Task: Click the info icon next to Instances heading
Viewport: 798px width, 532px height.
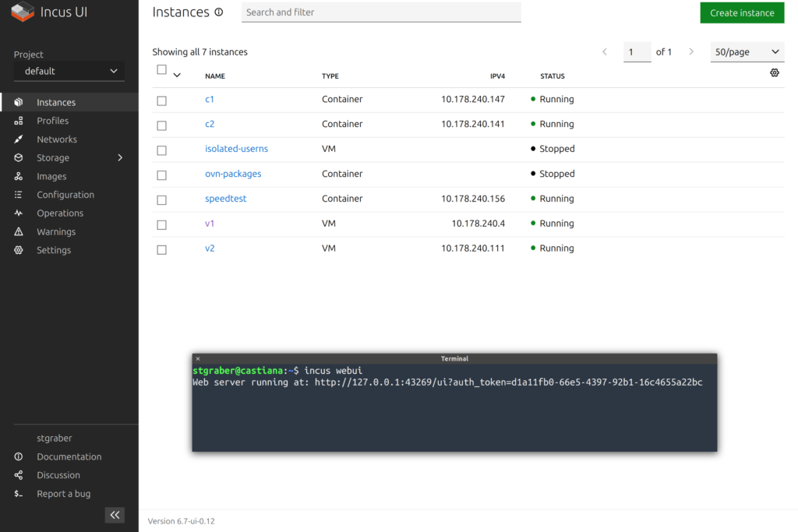Action: click(219, 12)
